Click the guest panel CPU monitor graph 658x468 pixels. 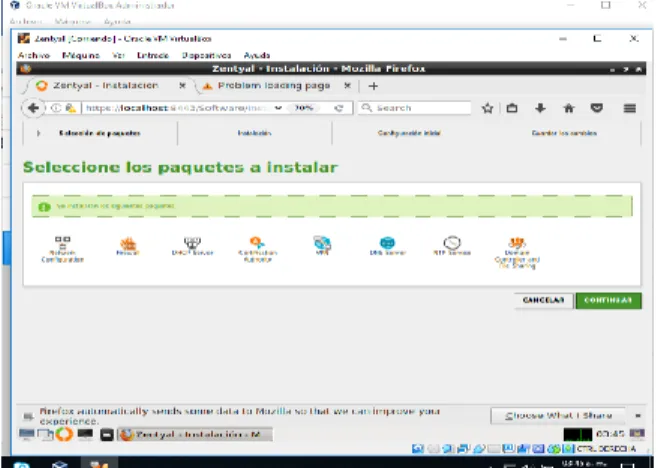(x=577, y=434)
